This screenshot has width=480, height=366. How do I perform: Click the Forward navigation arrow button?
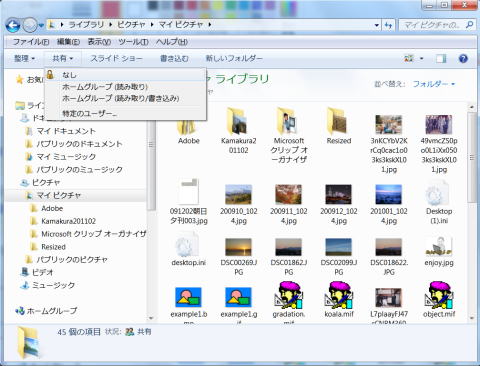tap(30, 25)
